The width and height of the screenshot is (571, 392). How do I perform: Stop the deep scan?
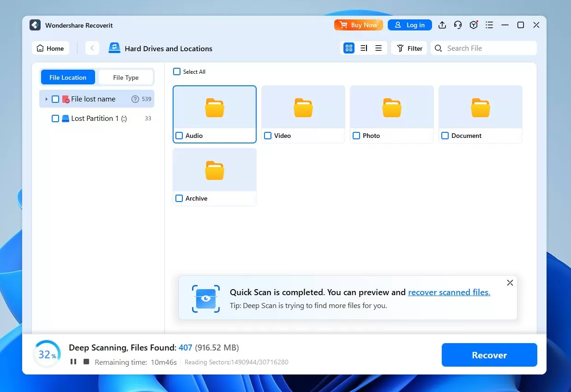[86, 362]
